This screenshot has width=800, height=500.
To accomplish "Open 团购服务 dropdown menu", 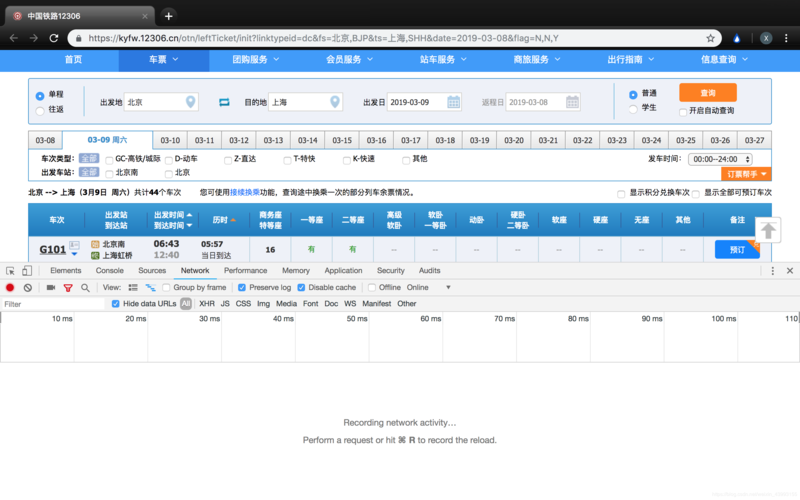I will click(x=256, y=60).
